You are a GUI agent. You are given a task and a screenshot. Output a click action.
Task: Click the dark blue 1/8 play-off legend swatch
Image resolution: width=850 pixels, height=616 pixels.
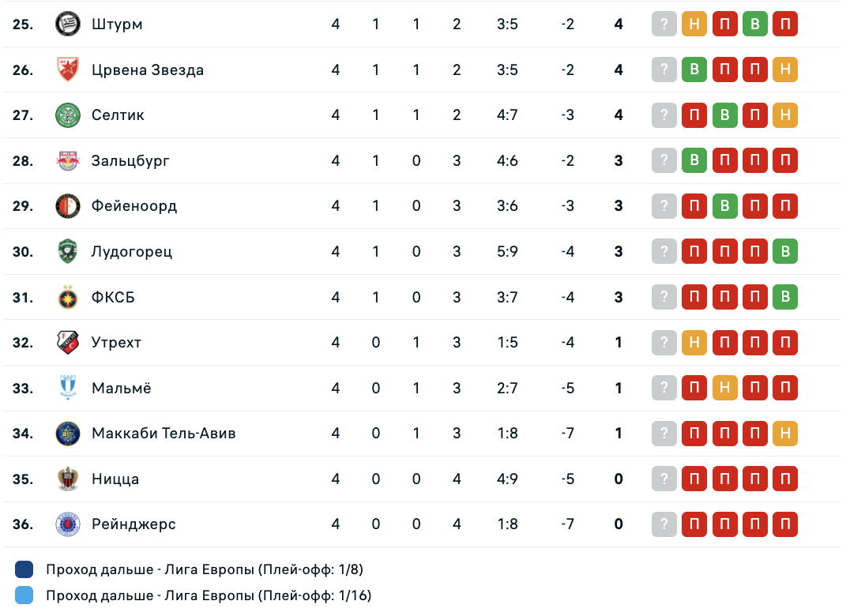pos(24,569)
